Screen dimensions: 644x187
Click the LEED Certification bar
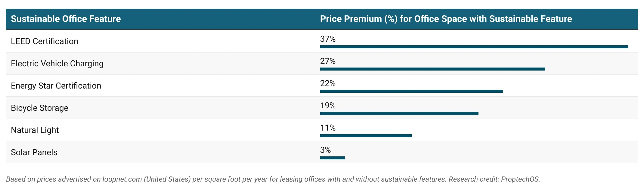pos(474,47)
